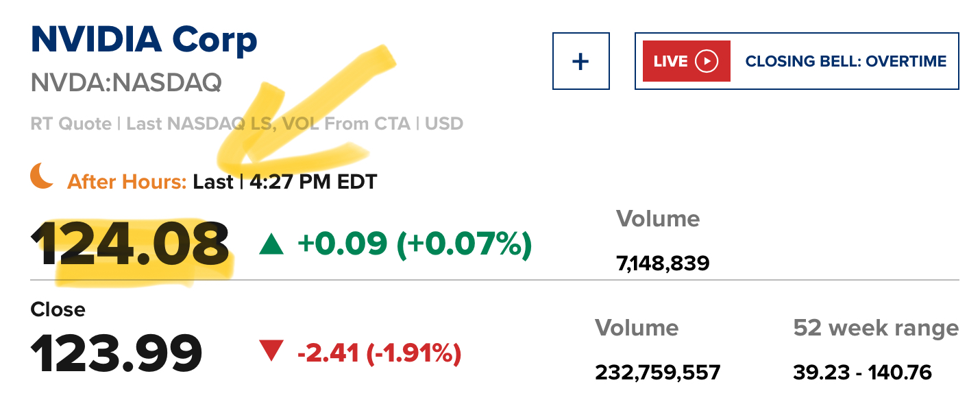
Task: Select the NVDA:NASDAQ ticker symbol
Action: (x=126, y=82)
